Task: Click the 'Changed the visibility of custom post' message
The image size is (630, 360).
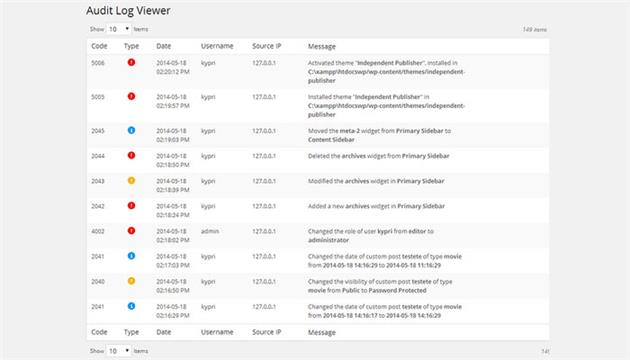Action: [380, 286]
